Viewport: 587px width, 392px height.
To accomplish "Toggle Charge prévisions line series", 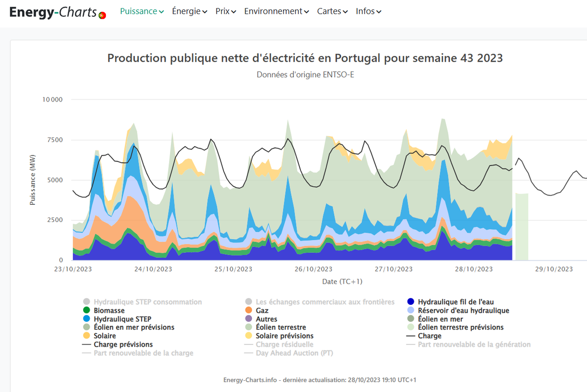I will (x=118, y=344).
